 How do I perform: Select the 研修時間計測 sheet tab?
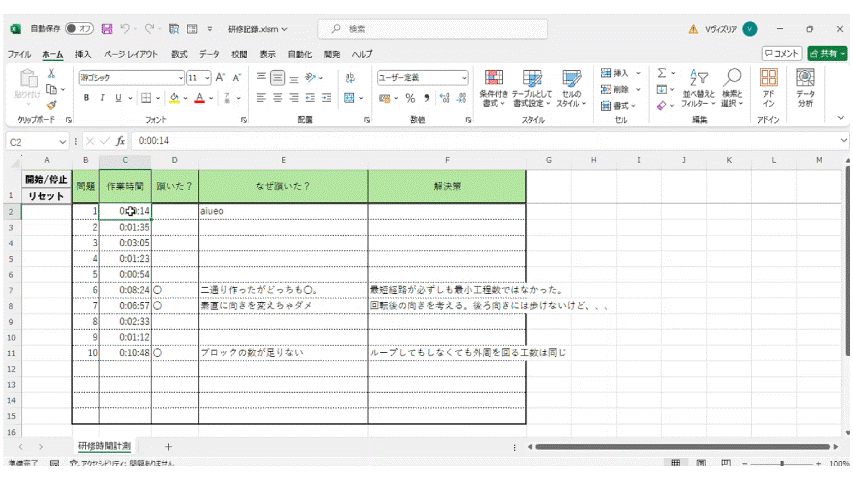104,446
